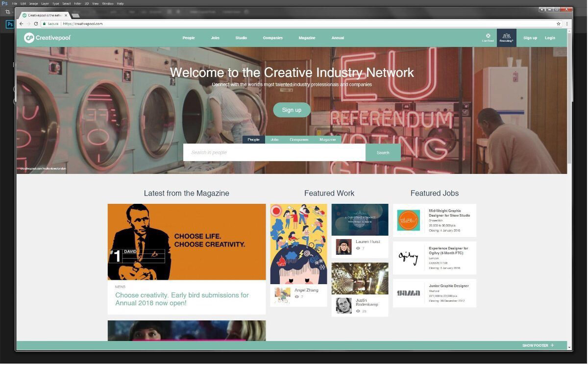Open the Companies nav item
588x365 pixels.
pos(273,38)
